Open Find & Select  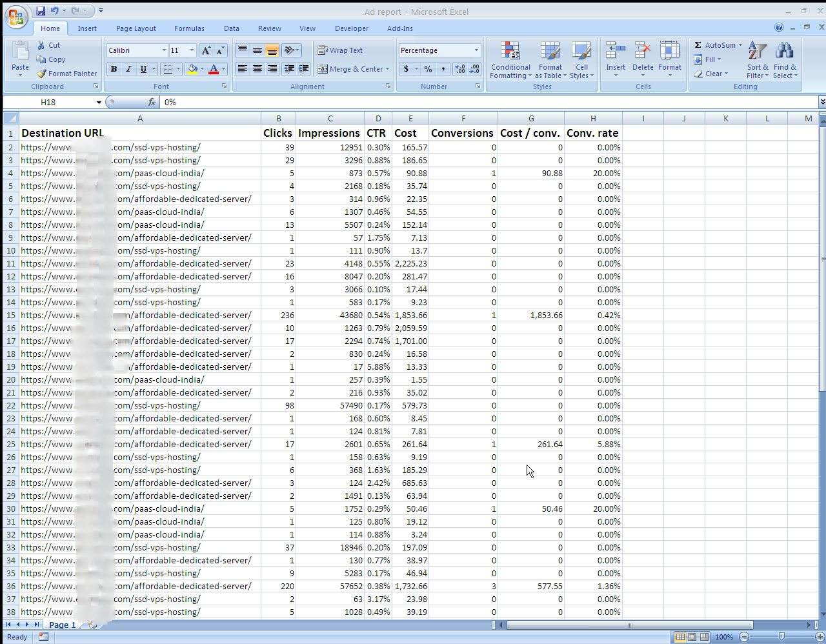point(785,60)
